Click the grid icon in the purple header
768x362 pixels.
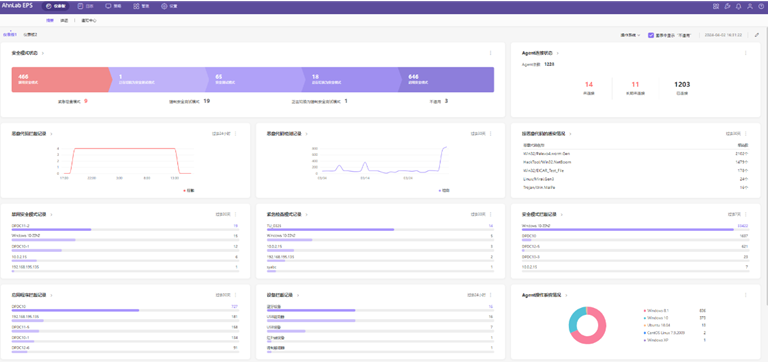[x=716, y=6]
